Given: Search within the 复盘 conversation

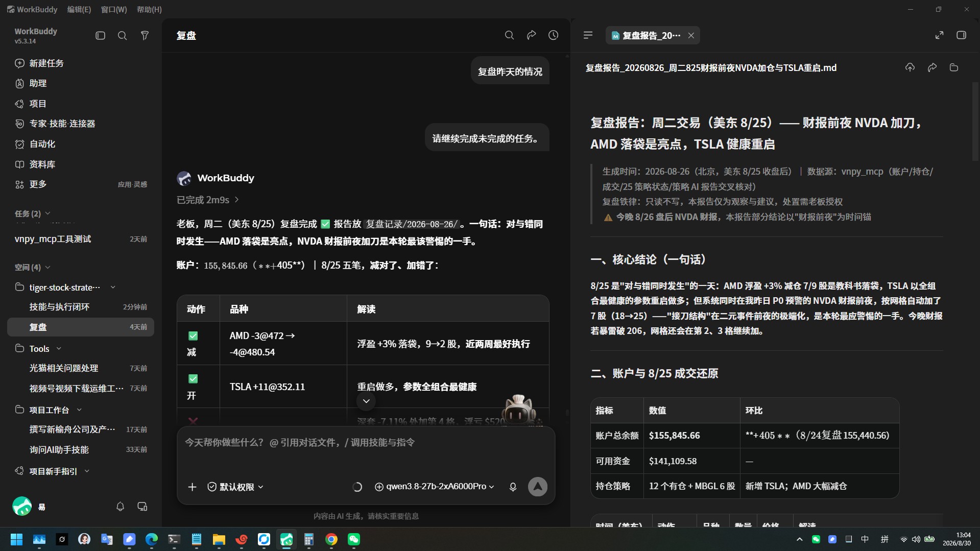Looking at the screenshot, I should [x=509, y=35].
